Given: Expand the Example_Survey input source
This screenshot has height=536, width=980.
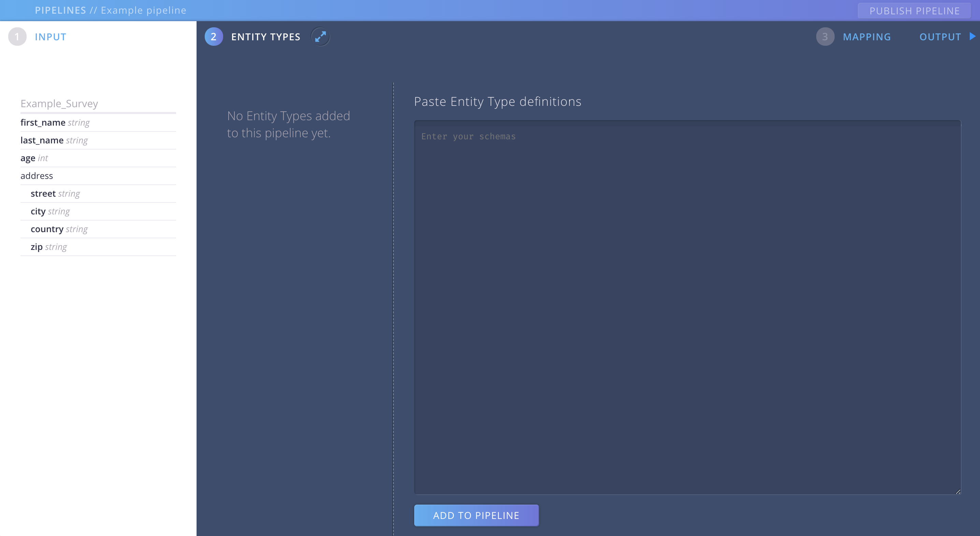Looking at the screenshot, I should 59,104.
